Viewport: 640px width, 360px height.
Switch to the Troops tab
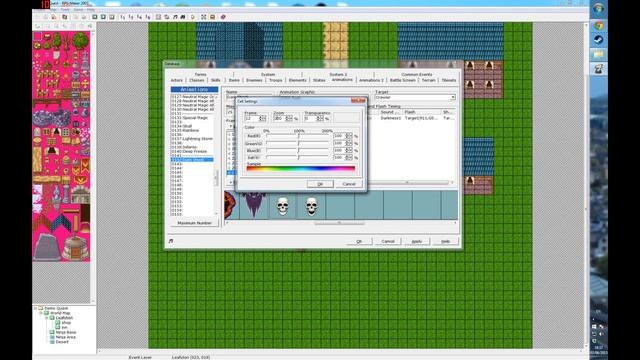[x=276, y=80]
